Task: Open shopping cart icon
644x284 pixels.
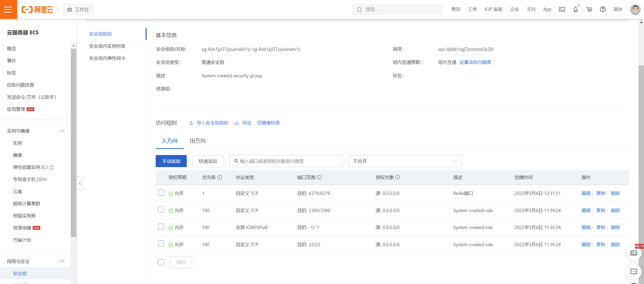Action: (x=589, y=9)
